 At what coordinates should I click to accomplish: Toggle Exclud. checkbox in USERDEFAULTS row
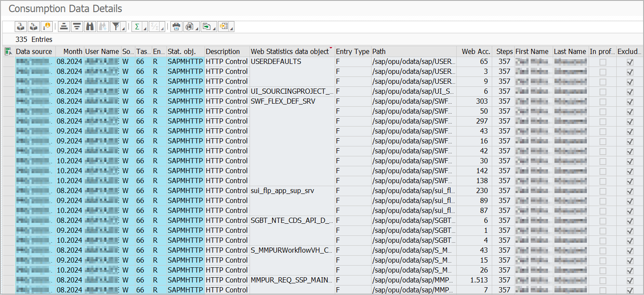[x=630, y=62]
